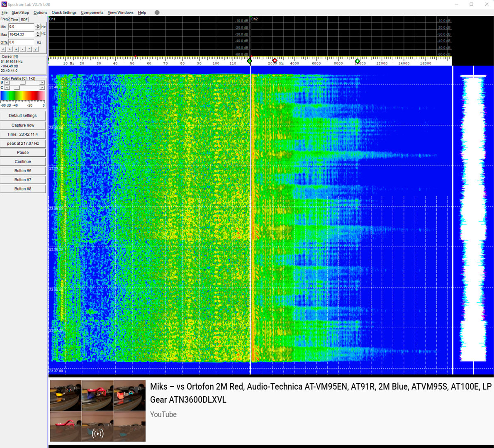
Task: Decrease Min frequency with down stepper
Action: tap(38, 28)
